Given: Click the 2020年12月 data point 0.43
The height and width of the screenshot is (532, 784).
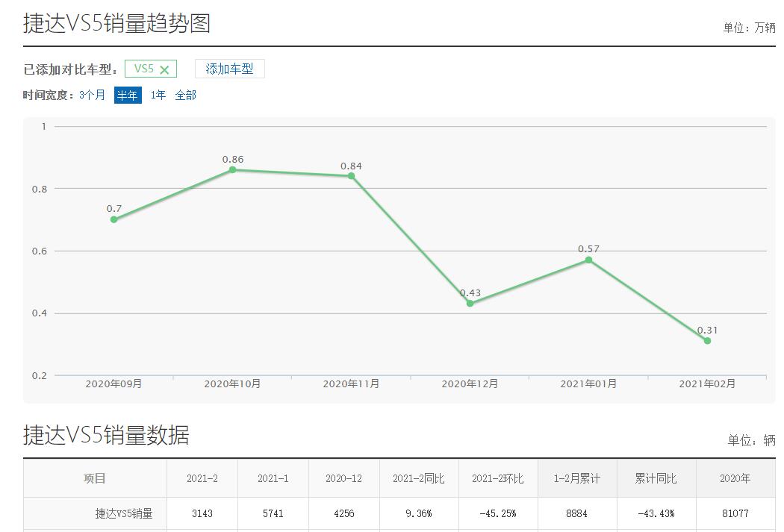Looking at the screenshot, I should 470,303.
